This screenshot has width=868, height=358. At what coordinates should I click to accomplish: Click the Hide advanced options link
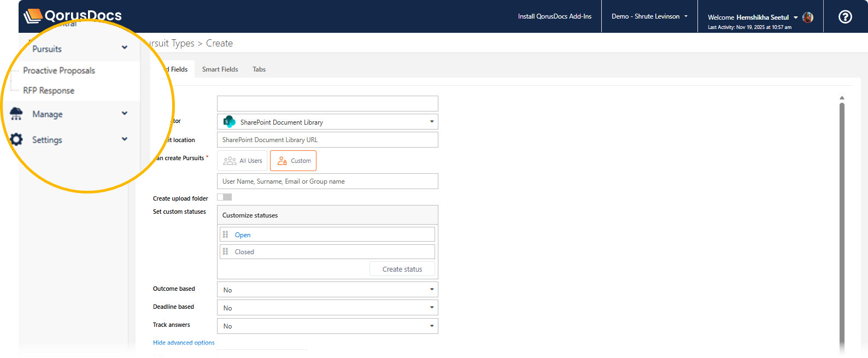(184, 343)
